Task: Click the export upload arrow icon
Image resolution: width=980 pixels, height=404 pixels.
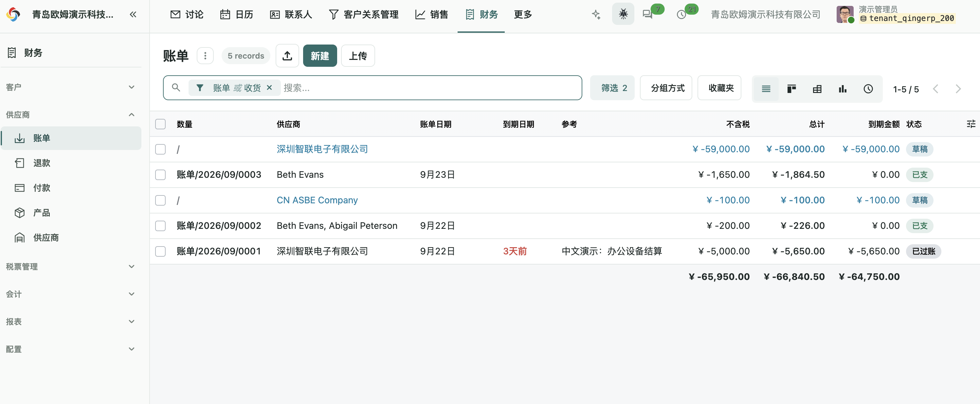Action: (287, 56)
